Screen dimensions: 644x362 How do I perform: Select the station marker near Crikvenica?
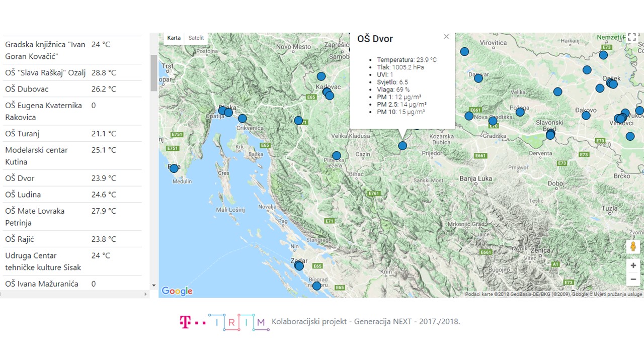coord(243,119)
